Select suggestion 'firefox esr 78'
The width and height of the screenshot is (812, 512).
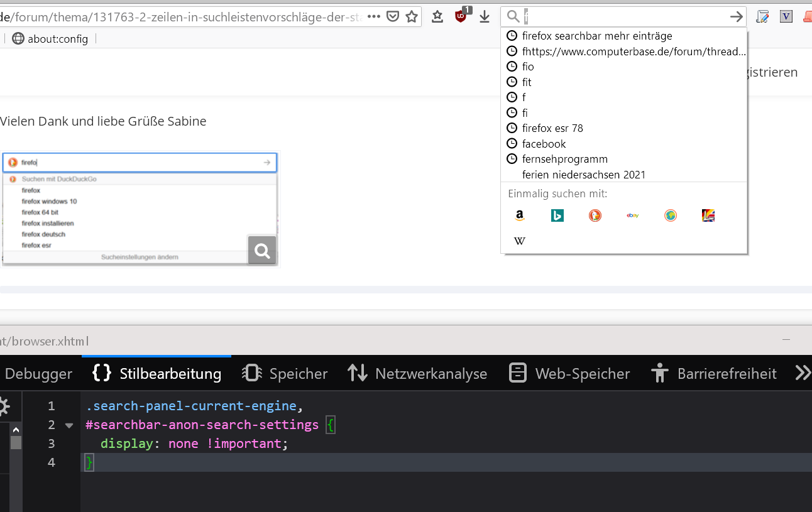(x=552, y=128)
